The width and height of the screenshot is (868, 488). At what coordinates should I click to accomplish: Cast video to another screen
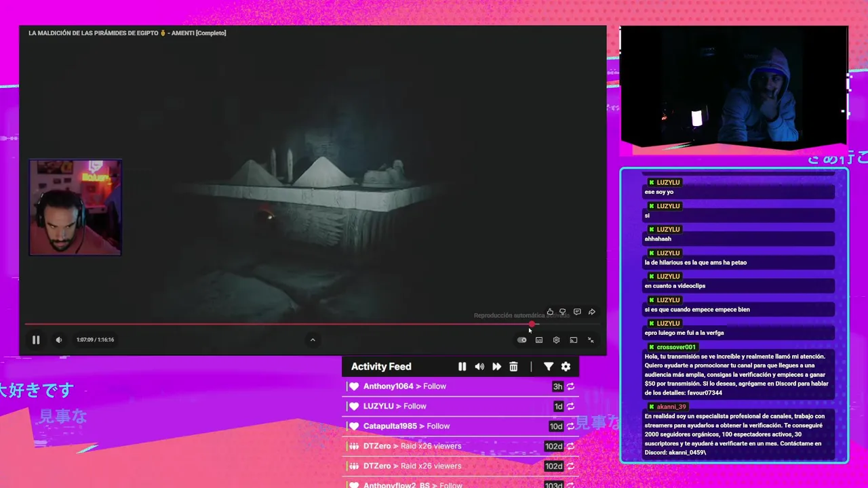(573, 340)
